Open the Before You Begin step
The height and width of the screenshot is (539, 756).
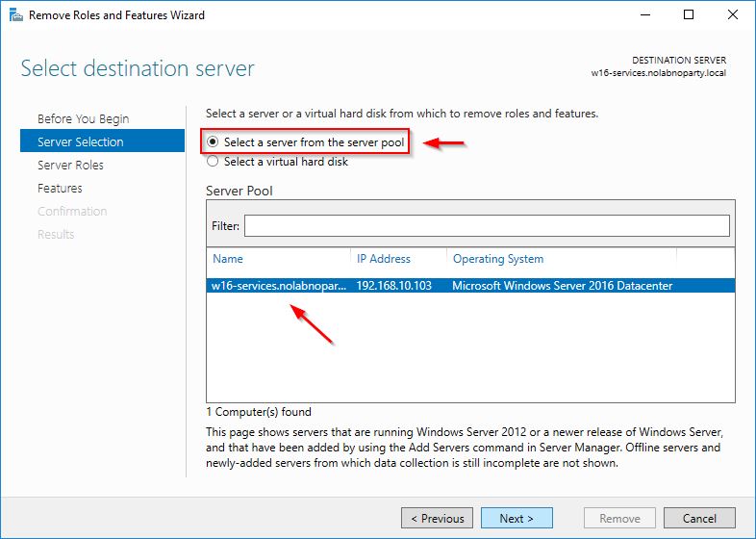(83, 118)
